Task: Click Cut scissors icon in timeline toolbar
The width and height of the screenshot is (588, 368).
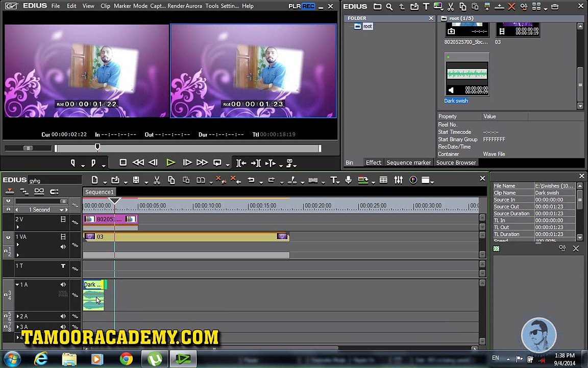Action: (x=157, y=180)
